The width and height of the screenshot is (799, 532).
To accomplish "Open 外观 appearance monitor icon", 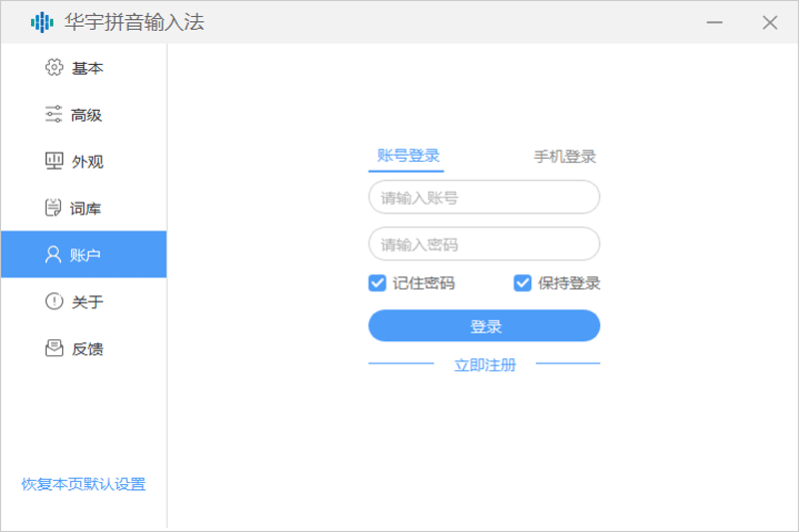I will pos(54,162).
